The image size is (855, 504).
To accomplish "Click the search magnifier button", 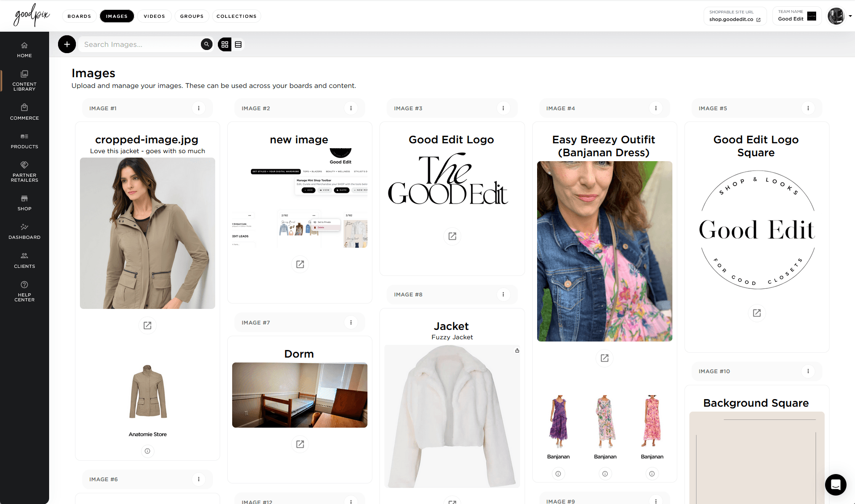I will [x=206, y=44].
